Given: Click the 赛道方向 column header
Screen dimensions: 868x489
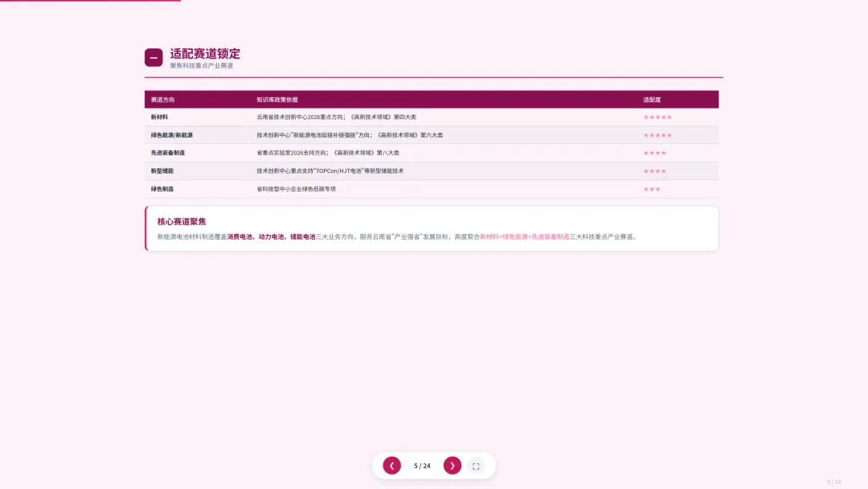Looking at the screenshot, I should [x=162, y=100].
